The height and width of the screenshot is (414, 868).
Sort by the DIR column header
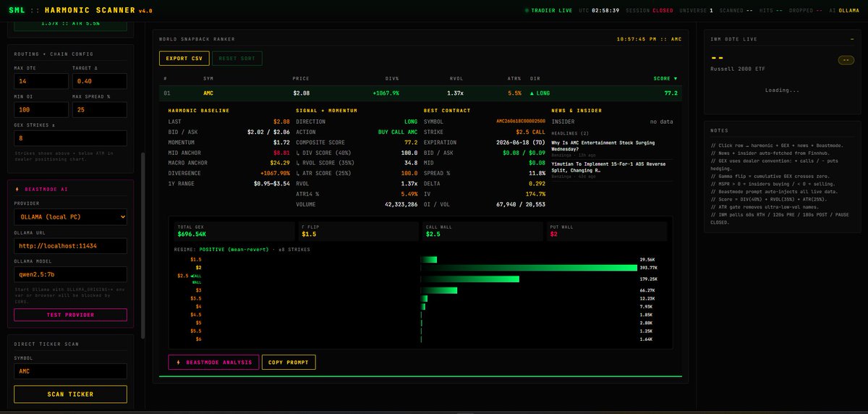coord(535,78)
